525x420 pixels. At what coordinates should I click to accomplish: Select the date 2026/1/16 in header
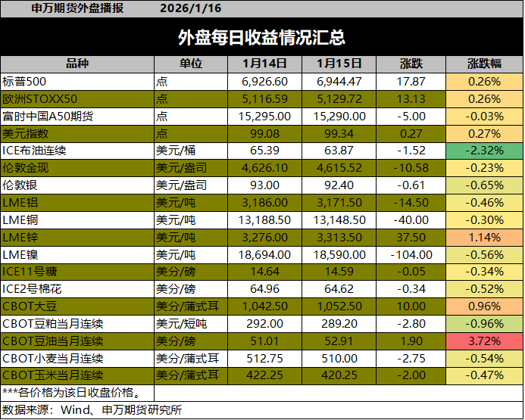click(190, 8)
